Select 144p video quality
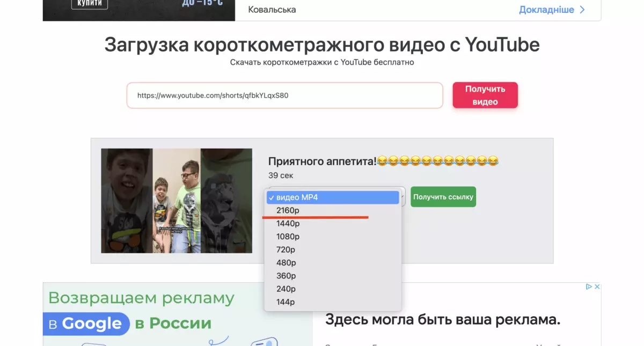Viewport: 644px width, 346px height. click(x=333, y=302)
